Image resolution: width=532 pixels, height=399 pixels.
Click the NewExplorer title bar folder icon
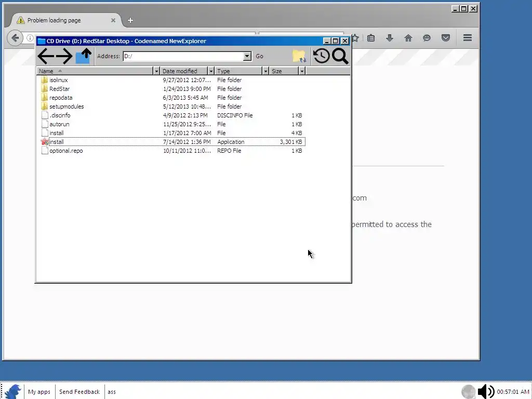pos(42,41)
